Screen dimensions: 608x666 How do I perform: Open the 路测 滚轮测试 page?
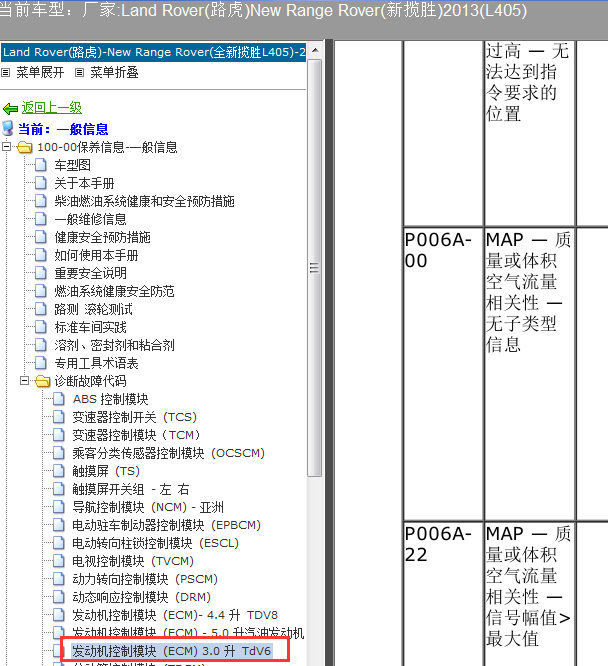(x=93, y=309)
